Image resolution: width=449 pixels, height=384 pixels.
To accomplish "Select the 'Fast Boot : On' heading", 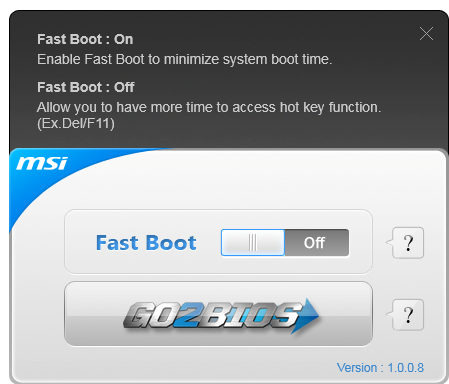I will [x=85, y=39].
